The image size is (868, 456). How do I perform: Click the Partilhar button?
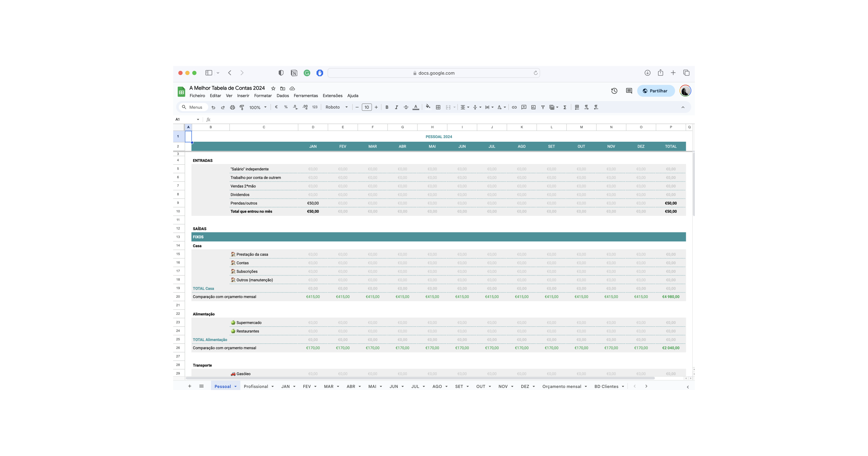click(x=656, y=91)
